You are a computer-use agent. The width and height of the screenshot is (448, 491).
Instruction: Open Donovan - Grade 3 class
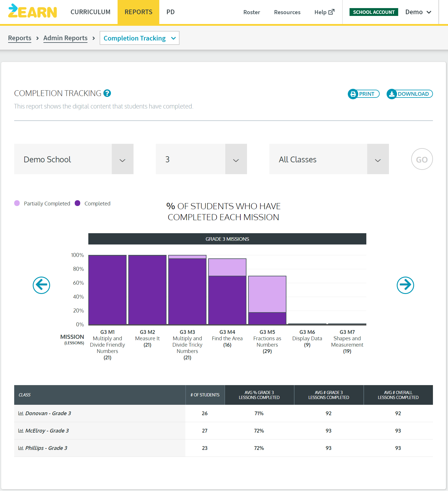tap(48, 413)
